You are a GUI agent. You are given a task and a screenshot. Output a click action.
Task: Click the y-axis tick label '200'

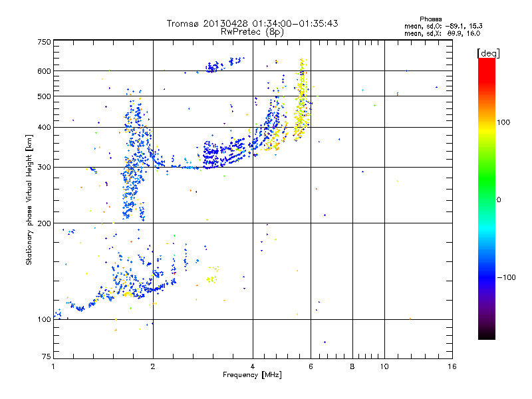[44, 223]
